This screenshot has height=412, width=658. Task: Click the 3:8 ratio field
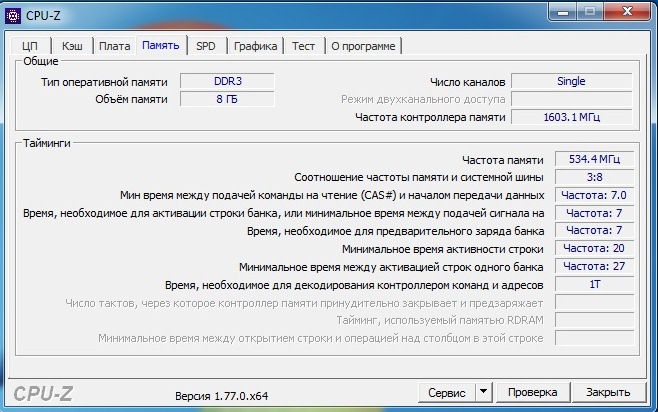(x=594, y=177)
